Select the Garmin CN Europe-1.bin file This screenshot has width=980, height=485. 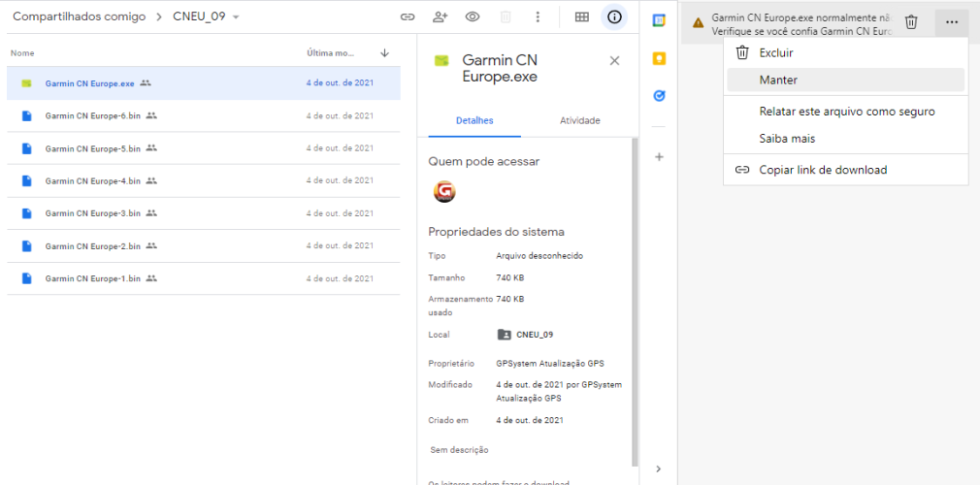[x=204, y=278]
